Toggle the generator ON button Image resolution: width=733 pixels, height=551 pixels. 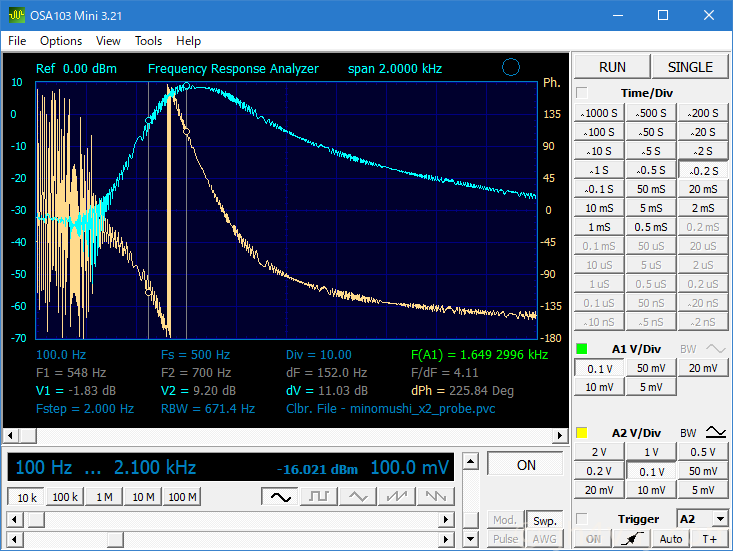[525, 465]
